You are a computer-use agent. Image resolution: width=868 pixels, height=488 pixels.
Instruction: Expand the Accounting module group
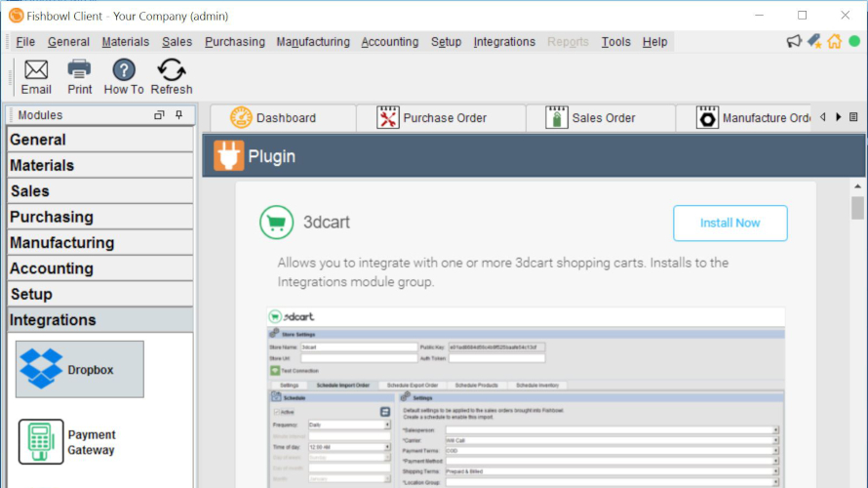[52, 268]
